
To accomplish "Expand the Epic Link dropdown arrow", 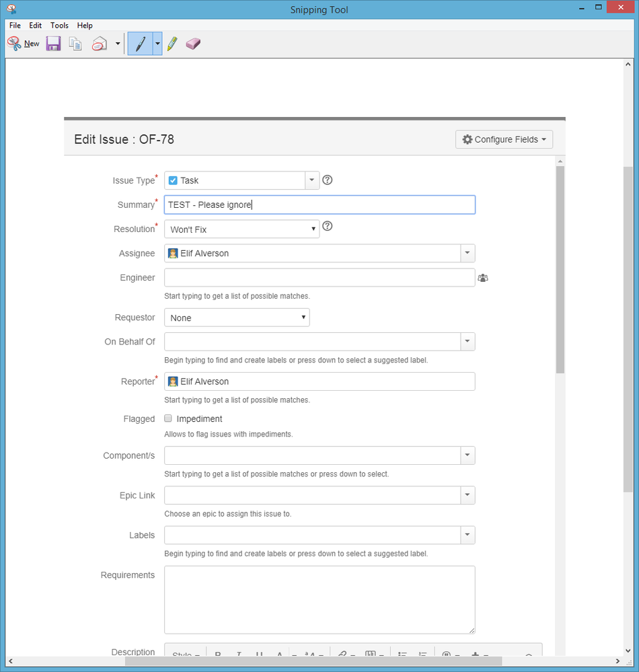I will pyautogui.click(x=467, y=495).
